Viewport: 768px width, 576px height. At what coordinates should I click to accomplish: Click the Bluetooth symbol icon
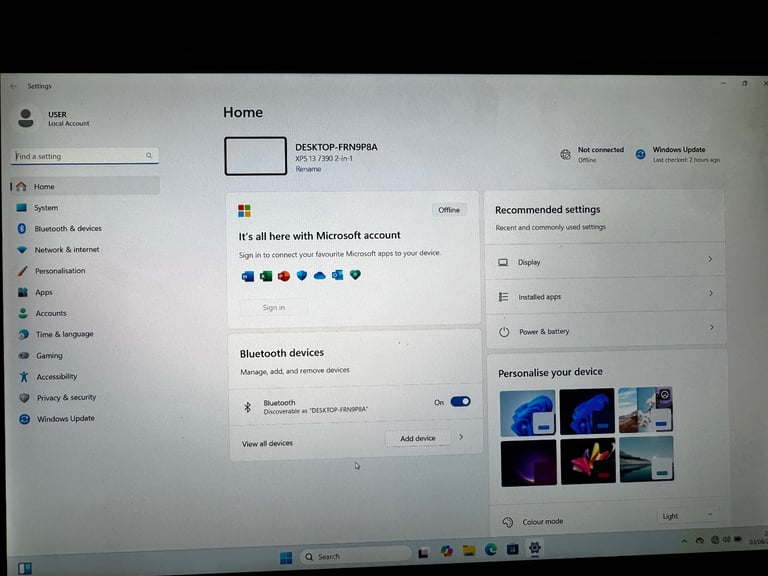tap(248, 407)
